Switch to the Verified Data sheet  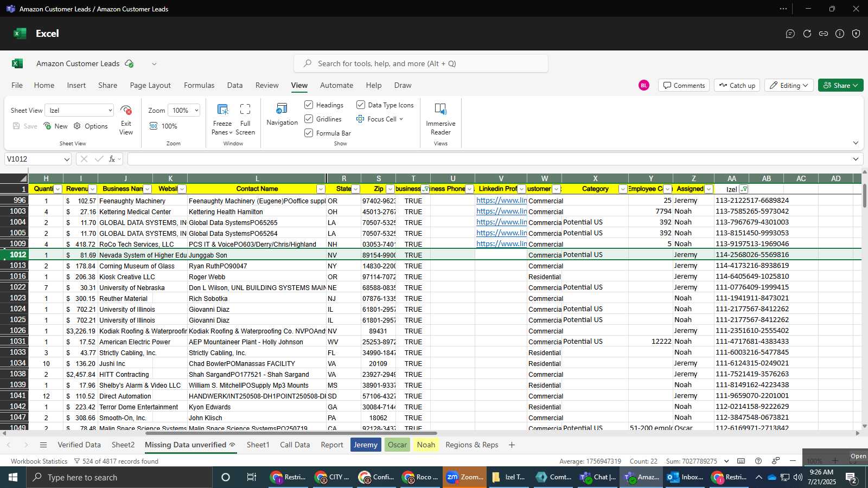pos(79,445)
